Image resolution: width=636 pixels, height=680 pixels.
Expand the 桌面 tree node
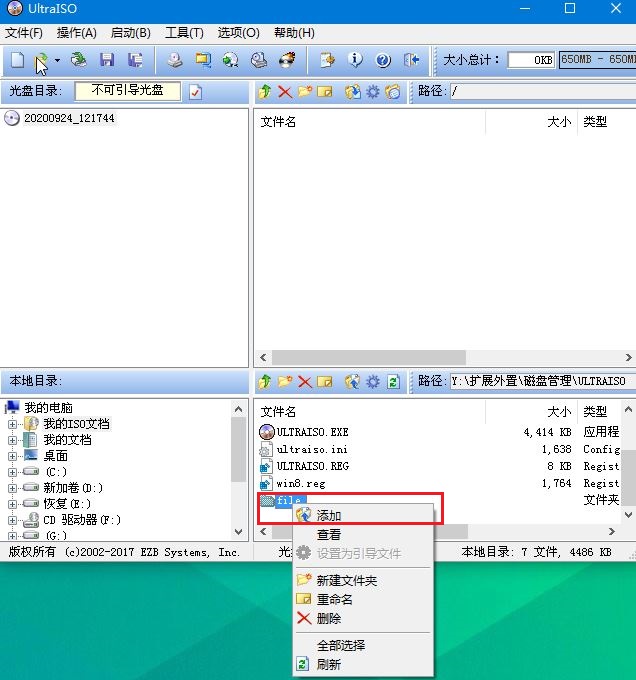pos(12,456)
